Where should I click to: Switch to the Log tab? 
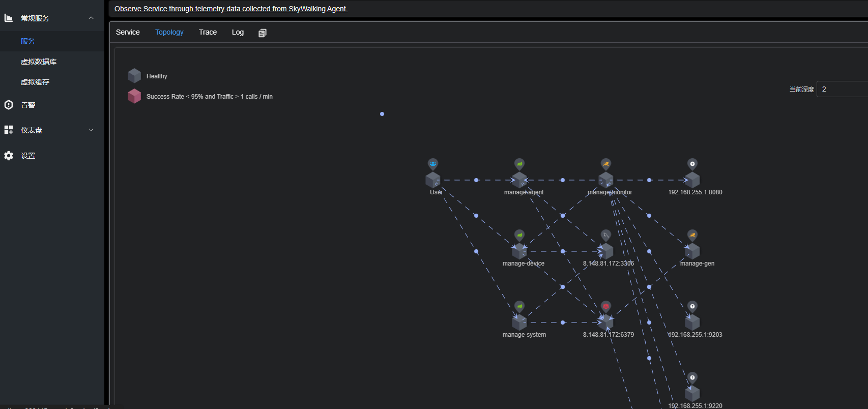point(238,32)
